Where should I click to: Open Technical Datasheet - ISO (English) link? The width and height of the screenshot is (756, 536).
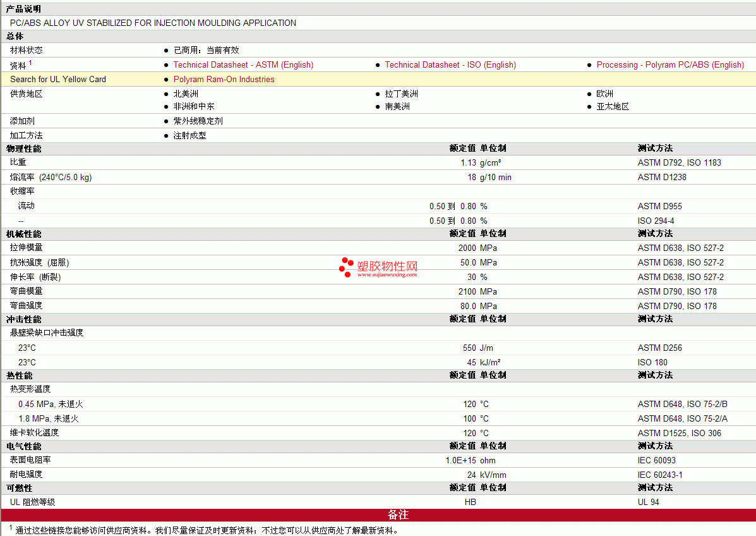[x=450, y=64]
